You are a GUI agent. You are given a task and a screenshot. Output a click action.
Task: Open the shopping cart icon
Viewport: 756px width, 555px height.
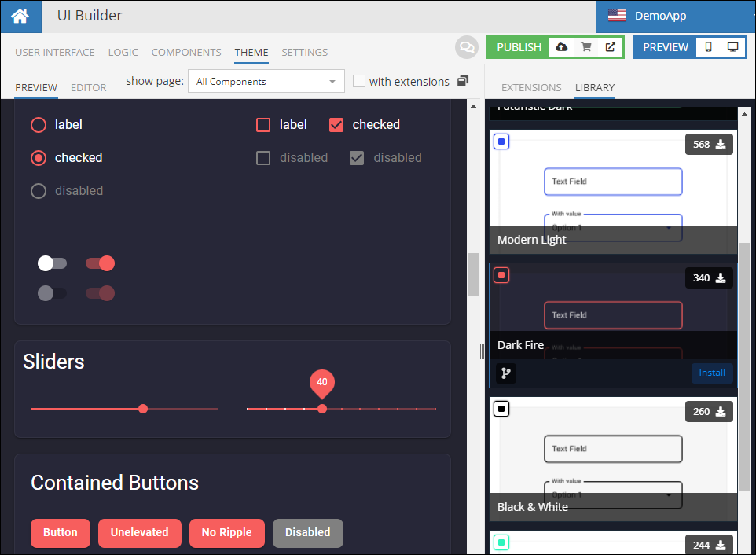[586, 47]
